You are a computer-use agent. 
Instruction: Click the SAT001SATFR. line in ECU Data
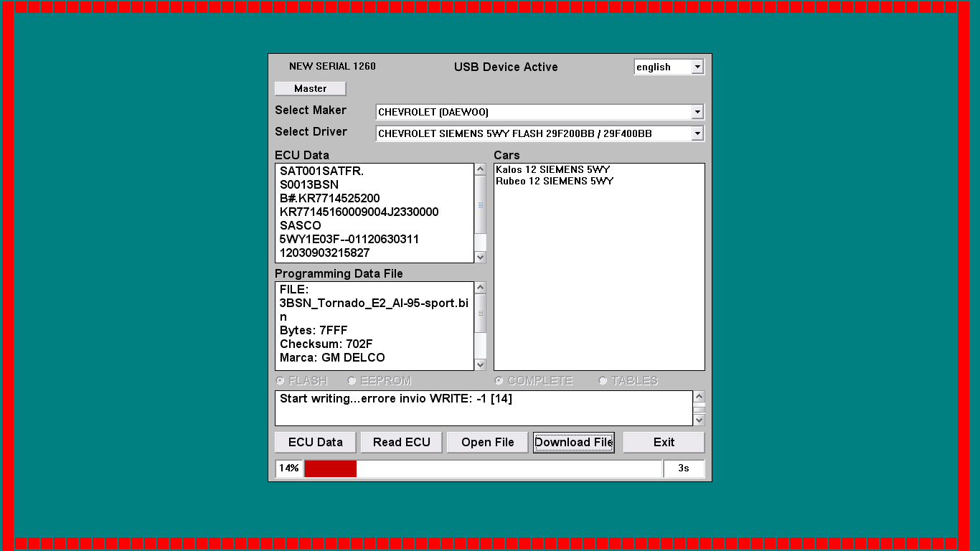[x=322, y=171]
